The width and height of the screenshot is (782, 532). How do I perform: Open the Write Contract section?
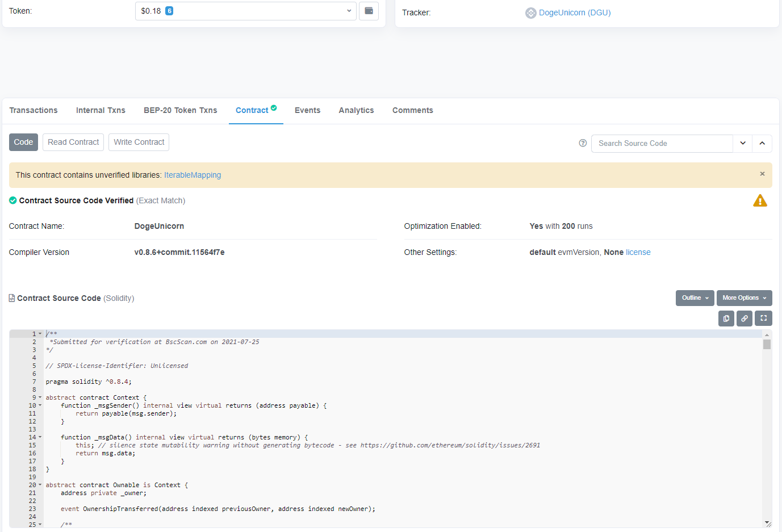(139, 142)
